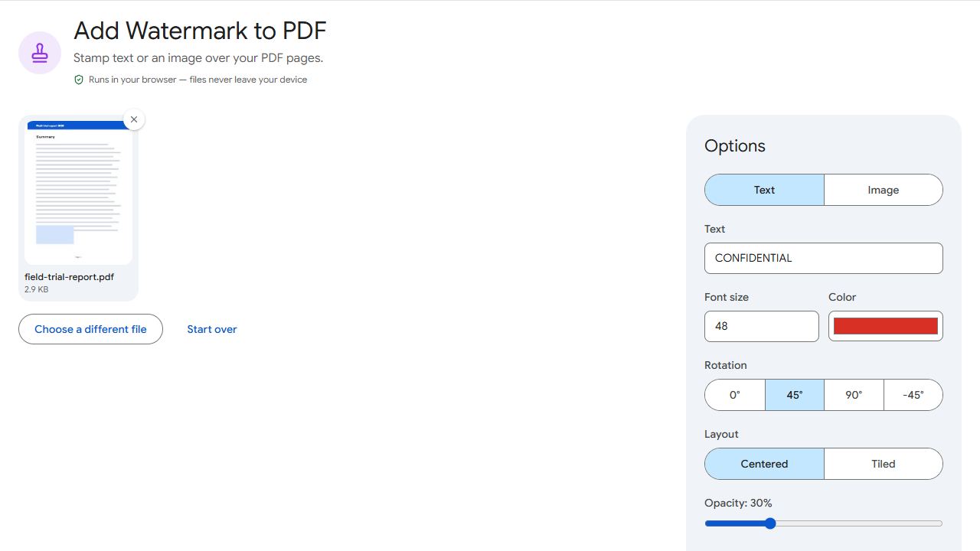Image resolution: width=980 pixels, height=551 pixels.
Task: Pick the -45° rotation option
Action: [913, 395]
